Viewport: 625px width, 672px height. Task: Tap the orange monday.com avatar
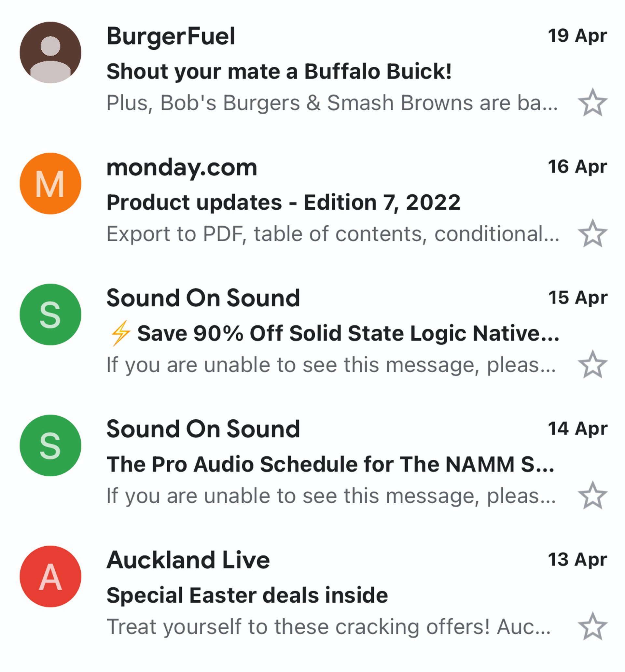(50, 184)
